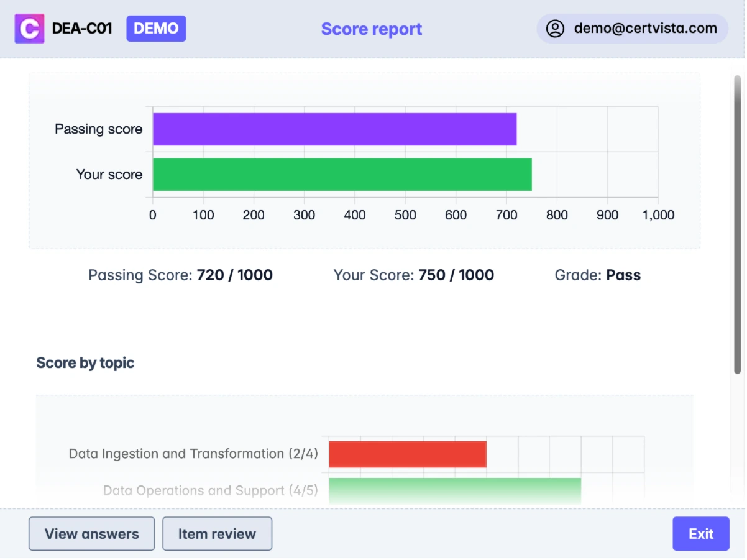
Task: Select the "Passing score" chart label
Action: (x=98, y=129)
